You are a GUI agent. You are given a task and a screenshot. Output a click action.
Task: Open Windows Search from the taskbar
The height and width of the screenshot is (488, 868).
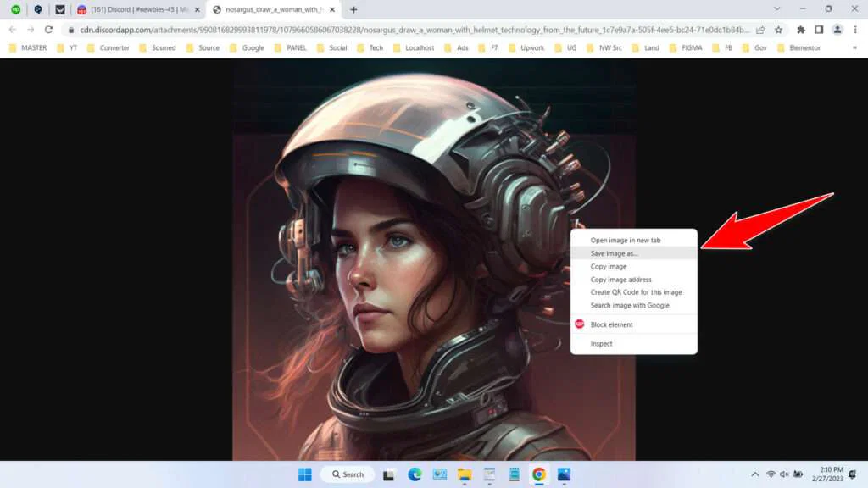click(x=348, y=474)
